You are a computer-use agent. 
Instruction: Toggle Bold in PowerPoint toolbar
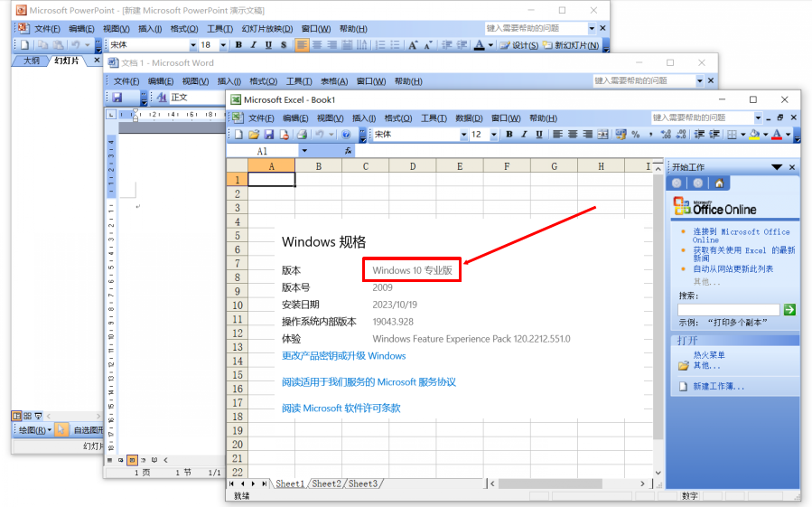click(238, 45)
